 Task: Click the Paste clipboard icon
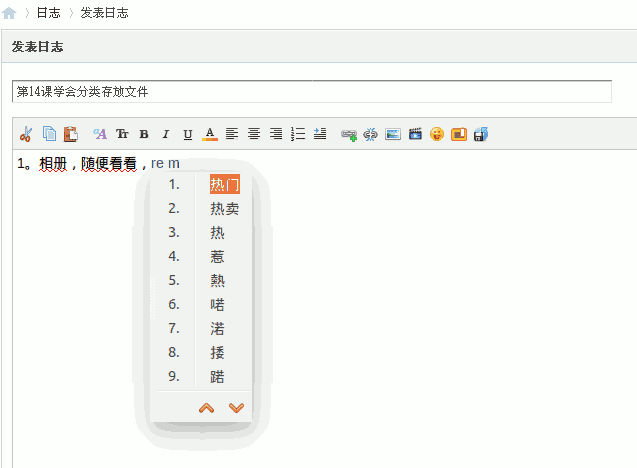[71, 134]
